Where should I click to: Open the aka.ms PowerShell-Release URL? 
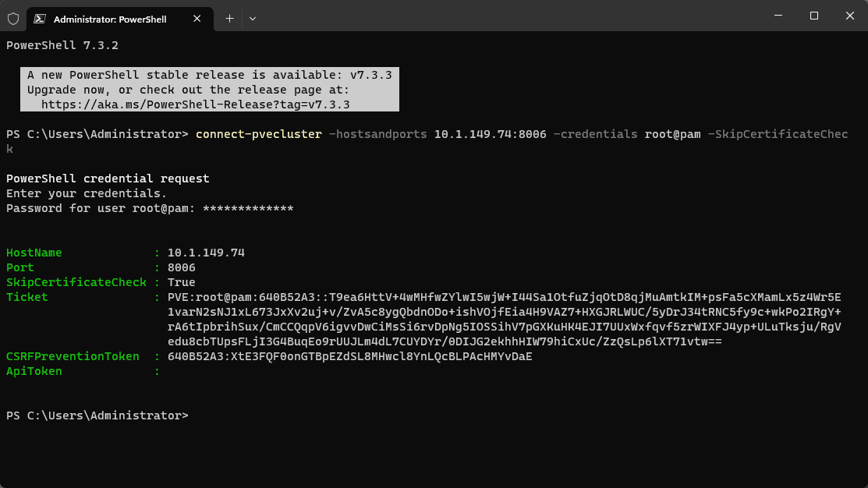[x=195, y=104]
